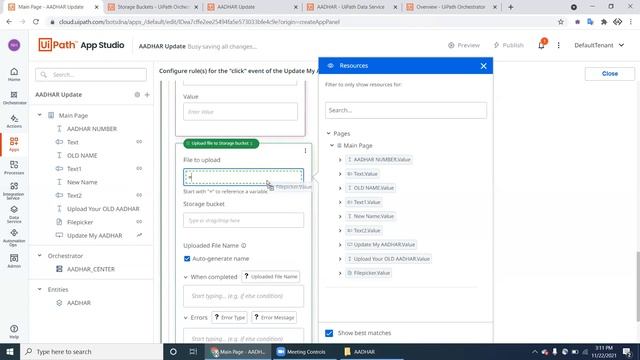Click the Storage bucket input field

pos(243,220)
